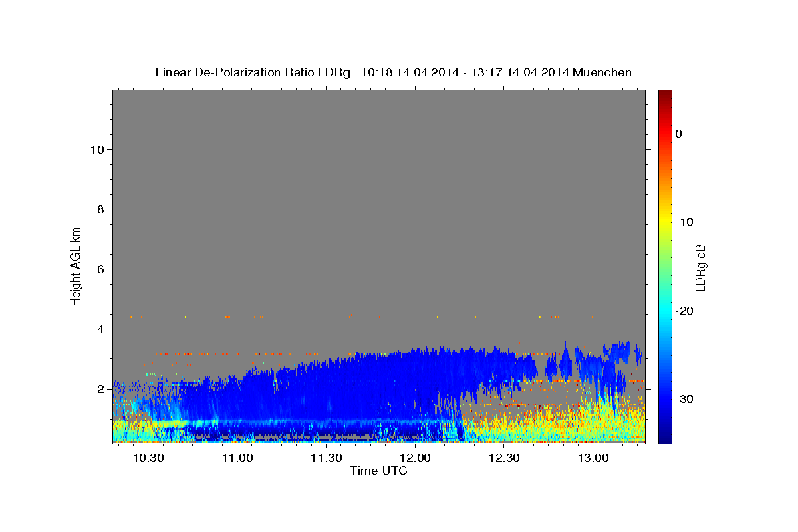Click the dark red top of colorbar
Image resolution: width=798 pixels, height=532 pixels.
pos(665,94)
